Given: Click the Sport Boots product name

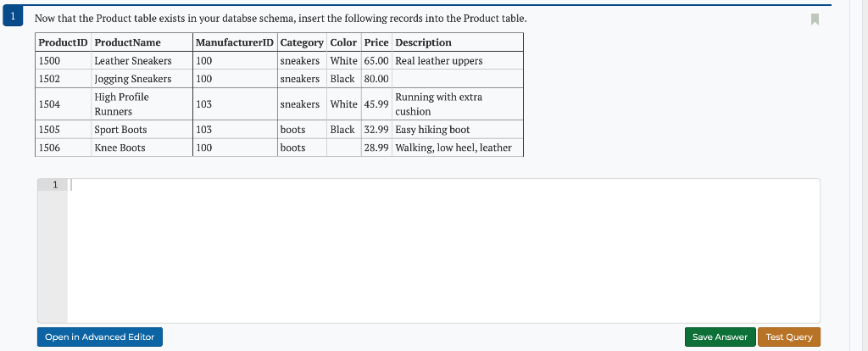Looking at the screenshot, I should pyautogui.click(x=120, y=130).
